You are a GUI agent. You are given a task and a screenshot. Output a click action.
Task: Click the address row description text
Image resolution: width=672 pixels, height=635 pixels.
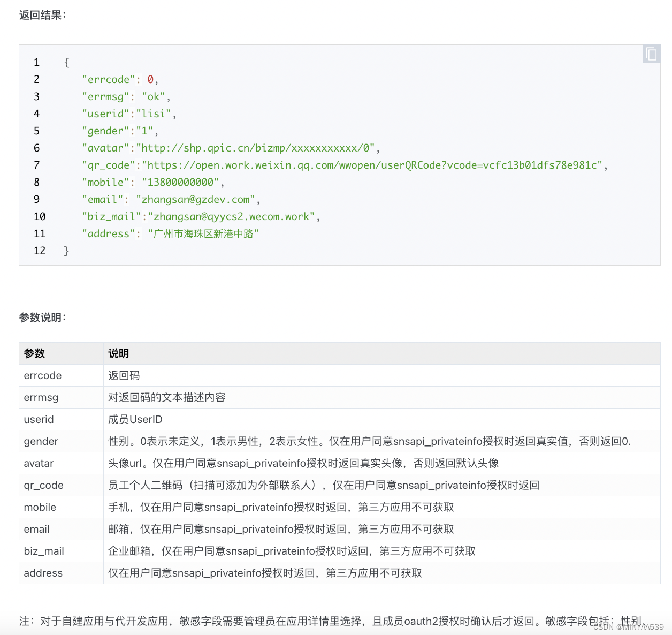[x=265, y=573]
